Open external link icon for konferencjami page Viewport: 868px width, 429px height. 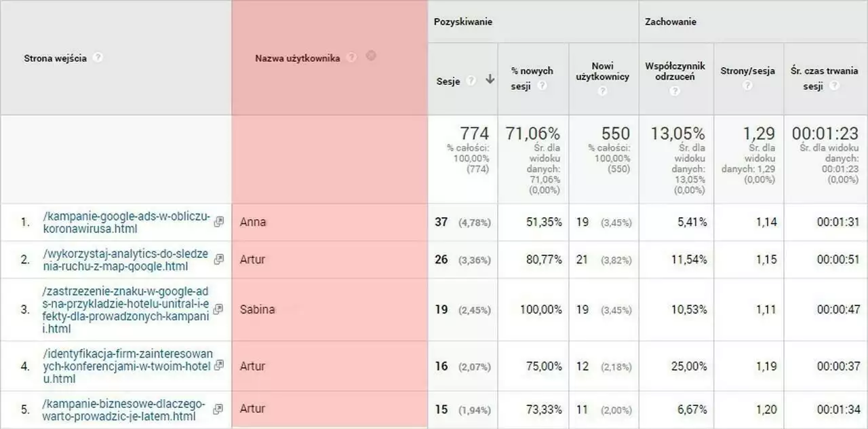[218, 366]
